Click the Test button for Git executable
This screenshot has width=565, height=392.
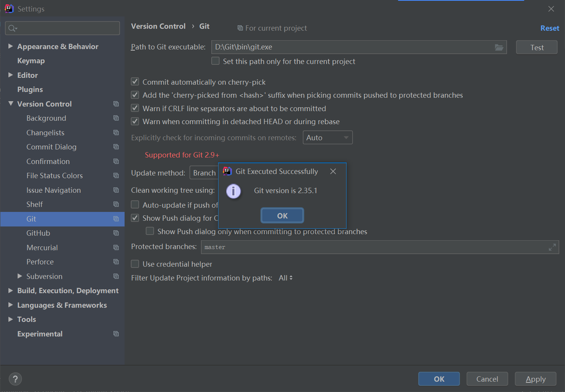tap(537, 48)
